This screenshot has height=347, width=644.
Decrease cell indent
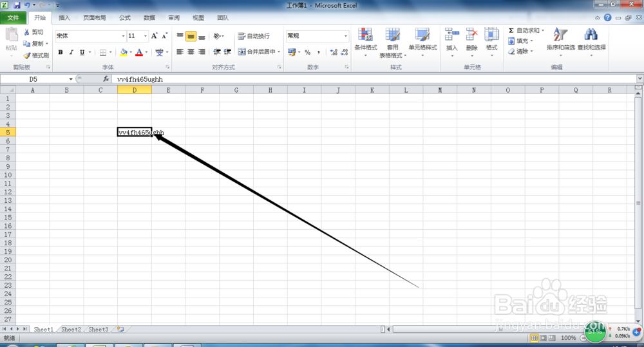(217, 52)
